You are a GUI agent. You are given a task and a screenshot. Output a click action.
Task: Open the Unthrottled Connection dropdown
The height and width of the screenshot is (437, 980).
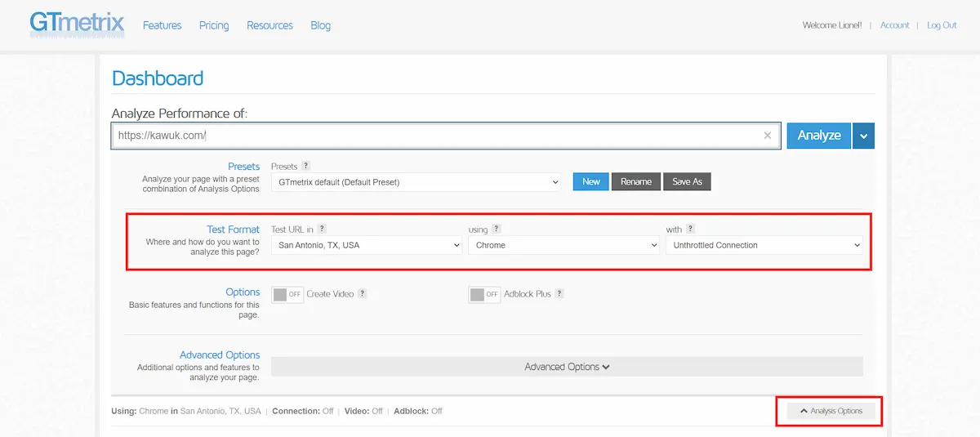click(764, 245)
